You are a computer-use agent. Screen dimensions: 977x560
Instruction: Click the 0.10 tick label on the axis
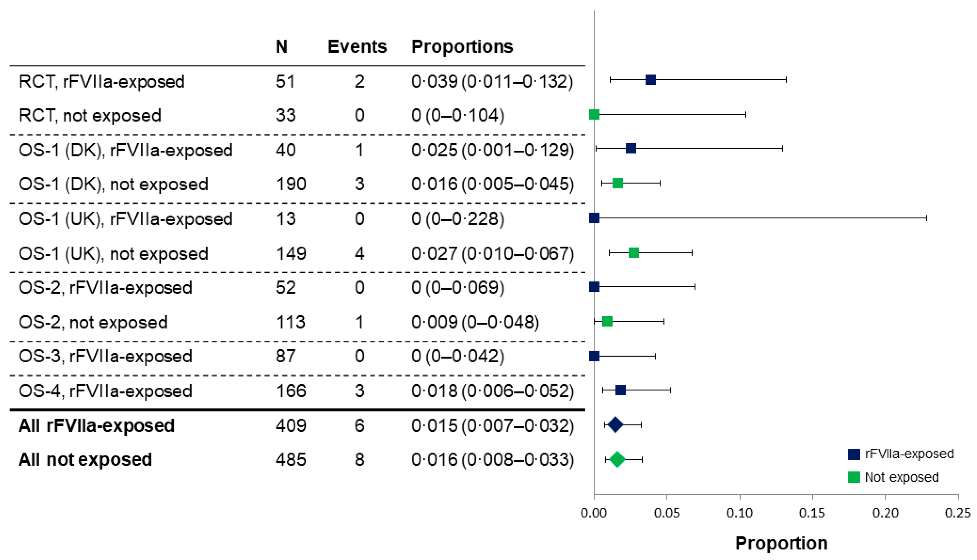[x=739, y=513]
